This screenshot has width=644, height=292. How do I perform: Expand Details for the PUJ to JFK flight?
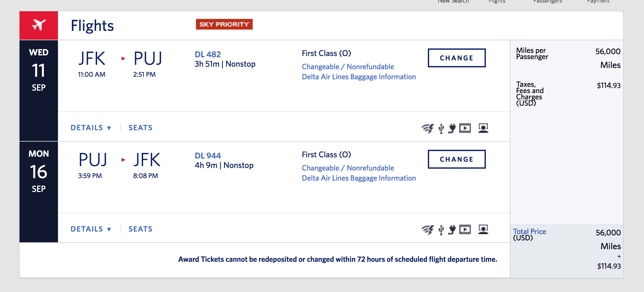pyautogui.click(x=91, y=229)
